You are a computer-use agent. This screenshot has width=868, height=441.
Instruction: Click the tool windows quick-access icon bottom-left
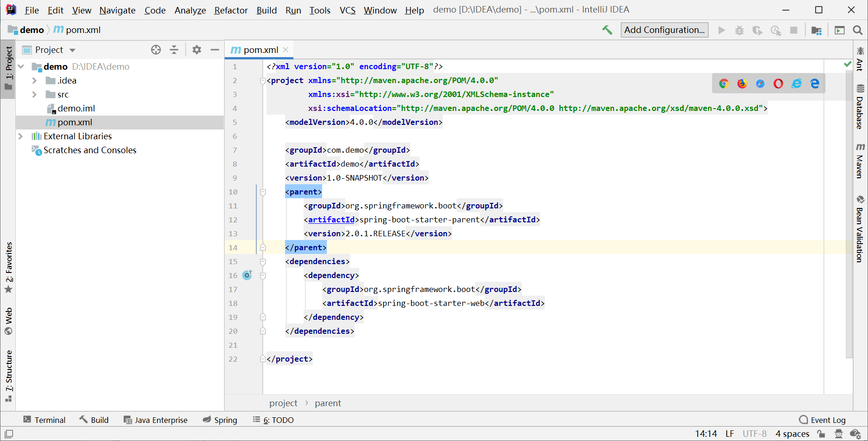point(9,434)
